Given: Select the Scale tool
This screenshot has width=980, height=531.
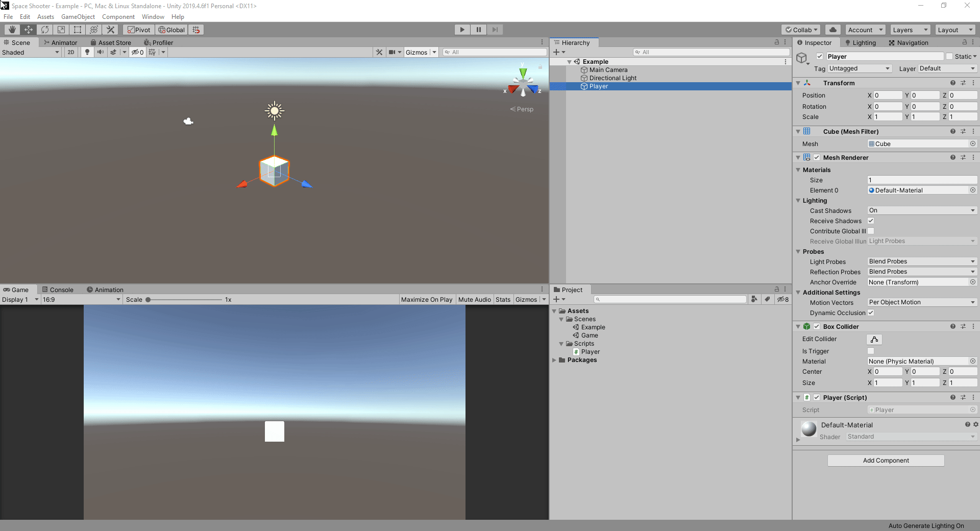Looking at the screenshot, I should [x=61, y=30].
